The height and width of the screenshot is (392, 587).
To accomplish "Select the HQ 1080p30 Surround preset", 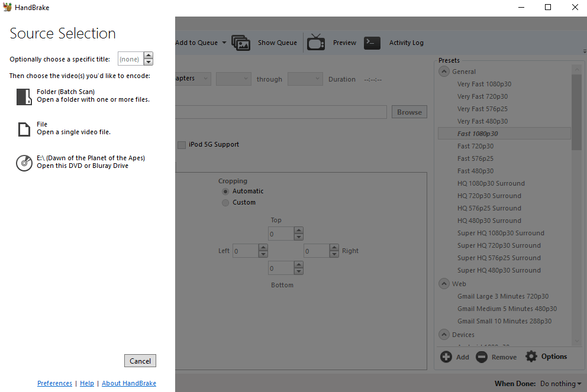I will (491, 183).
